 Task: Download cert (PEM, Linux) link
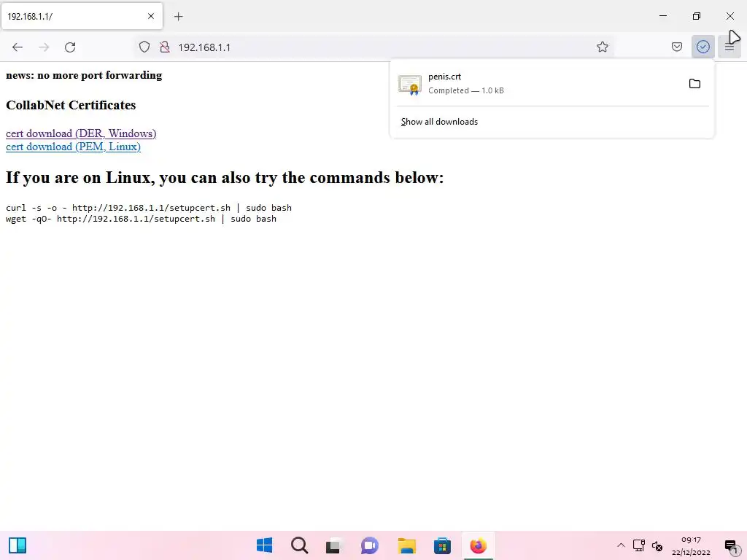(x=74, y=147)
